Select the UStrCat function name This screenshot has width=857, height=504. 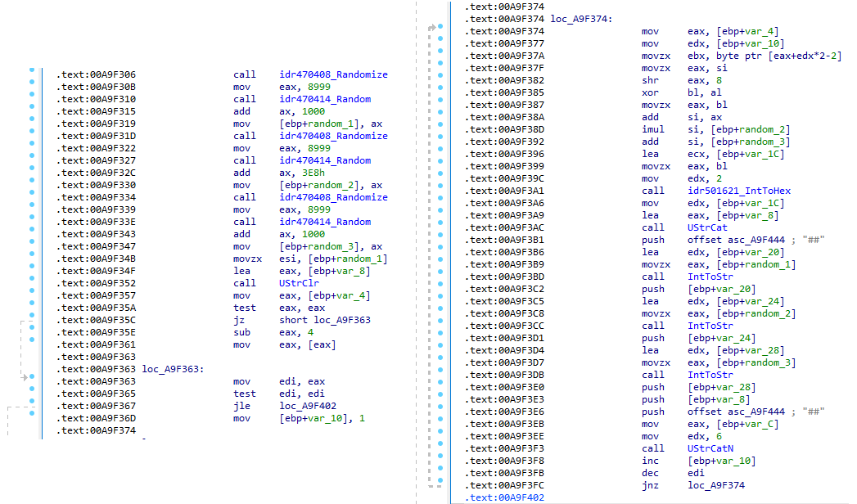pyautogui.click(x=709, y=227)
